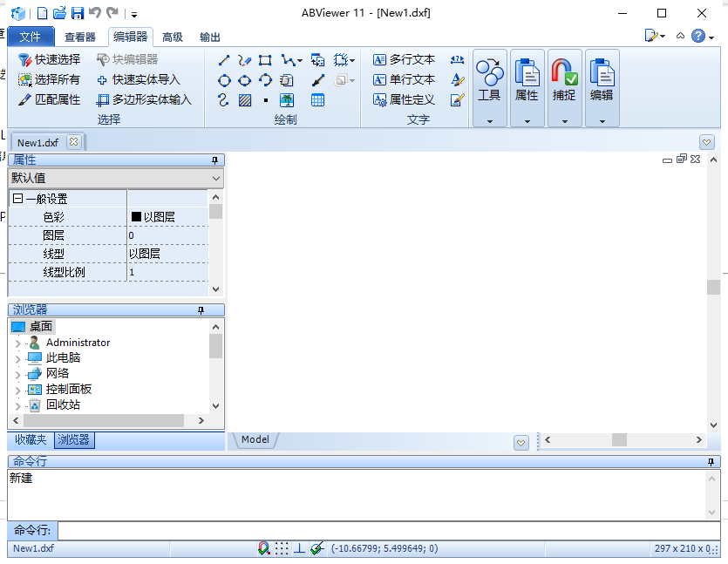This screenshot has height=564, width=728.
Task: Pin the 浏览器 panel
Action: (201, 310)
